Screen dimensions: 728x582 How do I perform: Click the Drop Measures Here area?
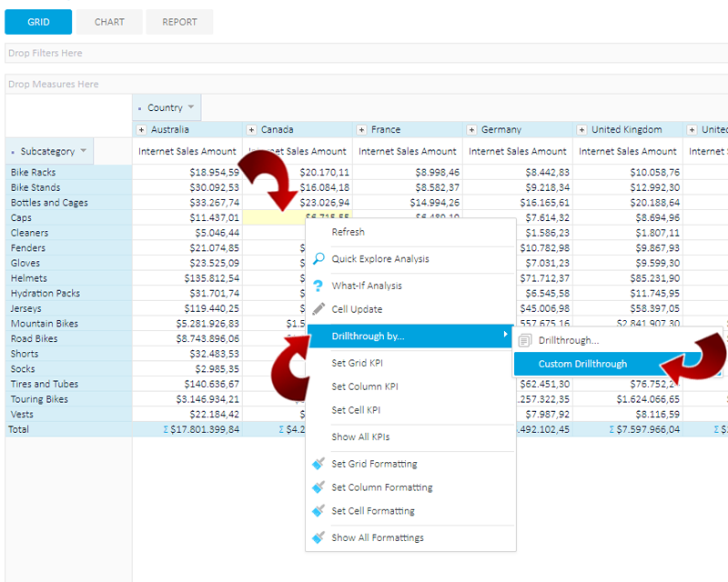367,84
